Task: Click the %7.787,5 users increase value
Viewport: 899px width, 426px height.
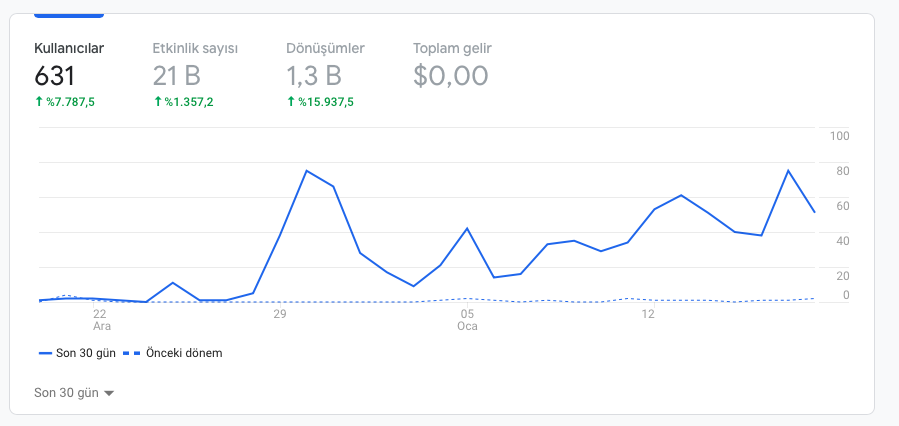Action: [65, 102]
